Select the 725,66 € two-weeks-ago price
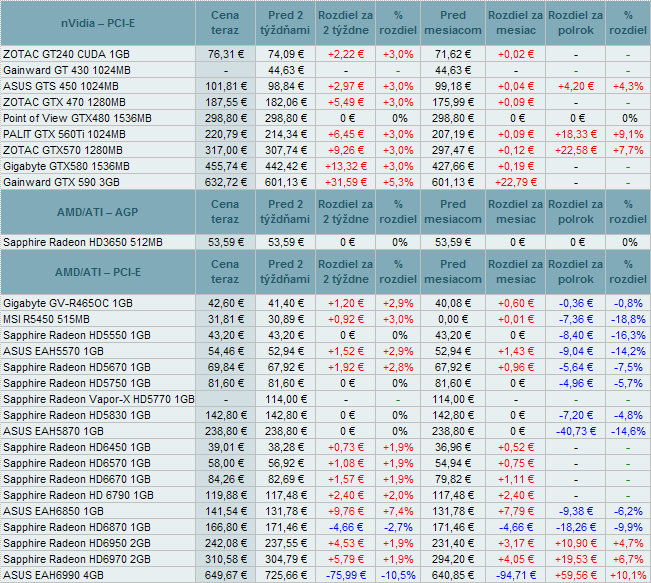The image size is (651, 583). tap(286, 575)
